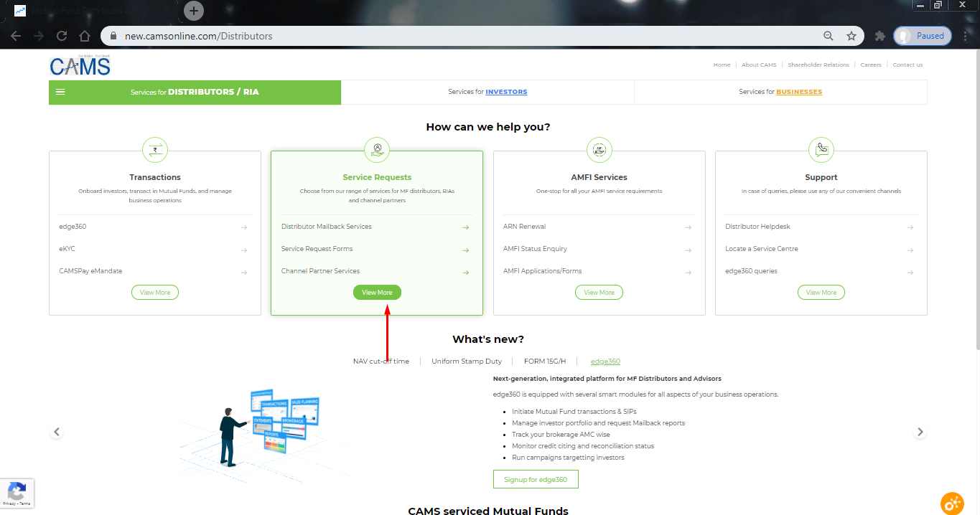The width and height of the screenshot is (980, 515).
Task: Click the Transactions rupee icon
Action: 155,150
